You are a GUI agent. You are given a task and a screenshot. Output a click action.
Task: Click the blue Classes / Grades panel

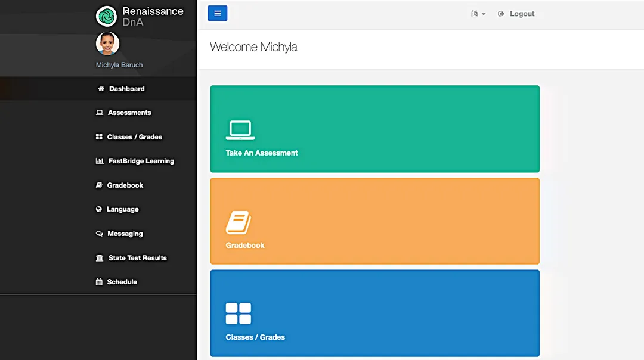tap(374, 313)
